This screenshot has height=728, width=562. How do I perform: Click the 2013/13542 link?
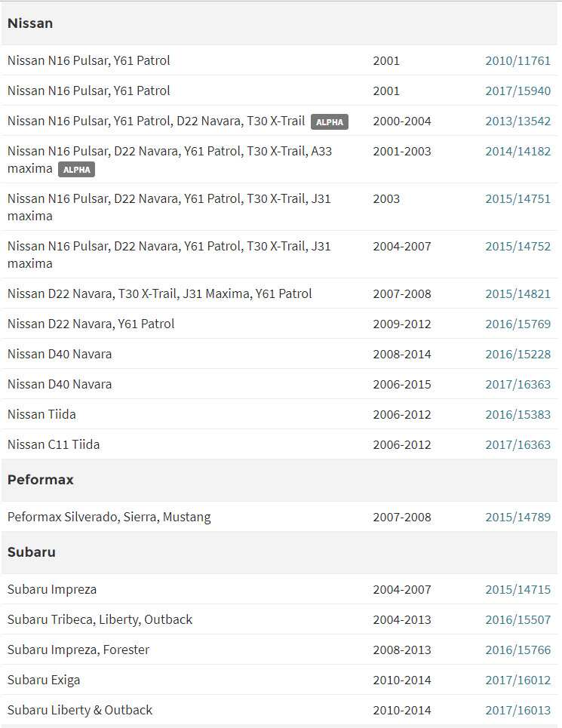(x=517, y=121)
